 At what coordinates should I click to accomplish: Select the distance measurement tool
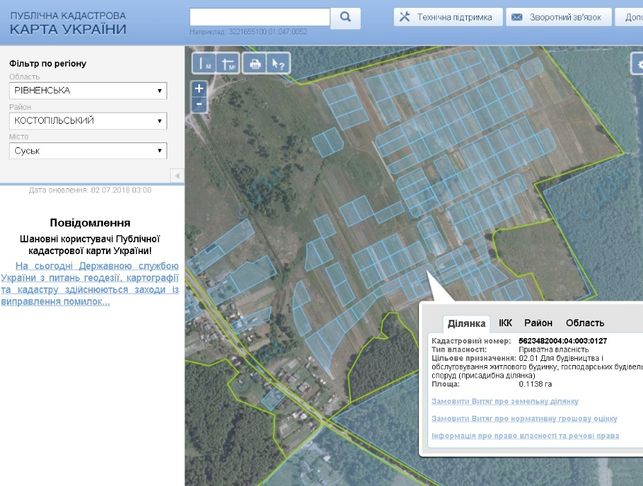pos(204,63)
